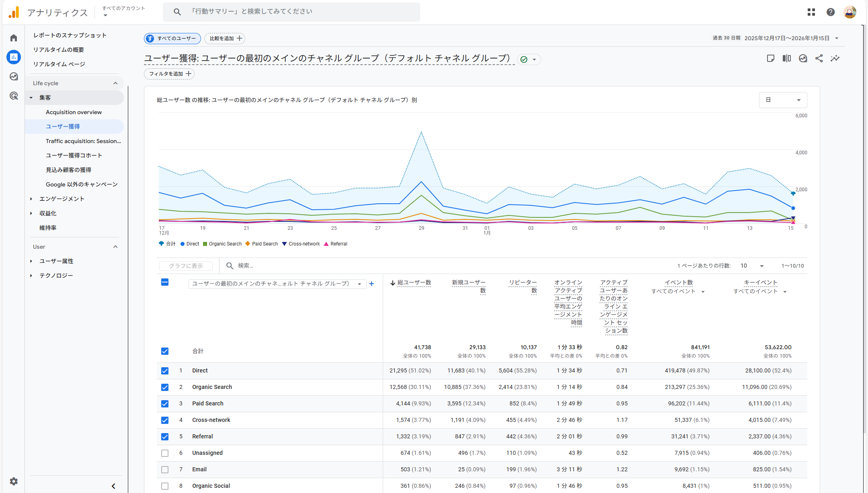This screenshot has height=493, width=868.
Task: Open the Explore icon in left rail
Action: 14,76
